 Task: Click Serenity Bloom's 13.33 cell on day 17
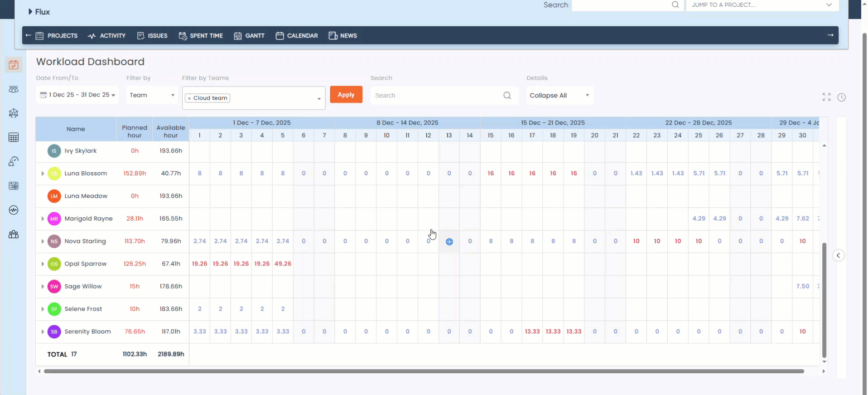pyautogui.click(x=532, y=332)
